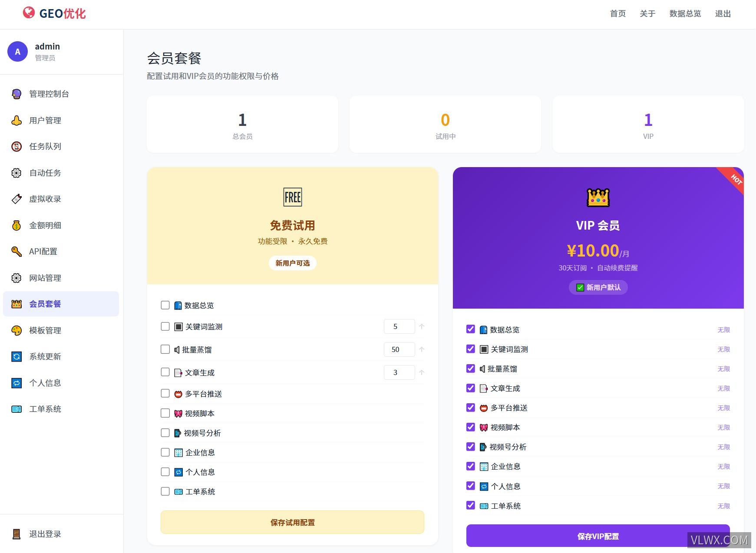Open 用户管理 from the sidebar menu

point(61,120)
